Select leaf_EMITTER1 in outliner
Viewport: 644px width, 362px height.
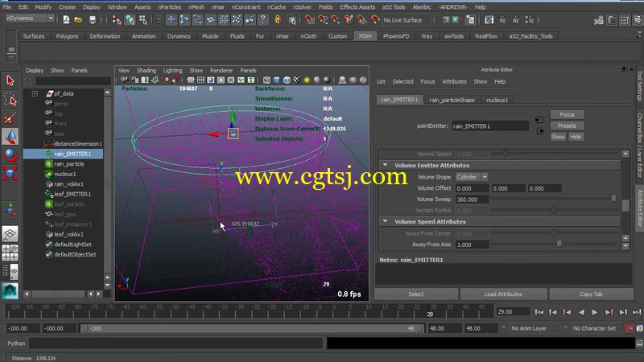[x=72, y=194]
